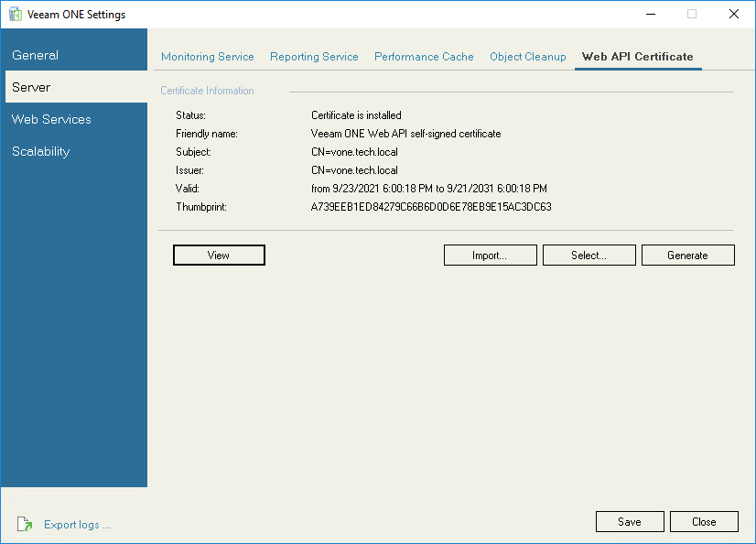Click the Veeam ONE title bar icon
Screen dimensions: 756x544
pos(13,14)
